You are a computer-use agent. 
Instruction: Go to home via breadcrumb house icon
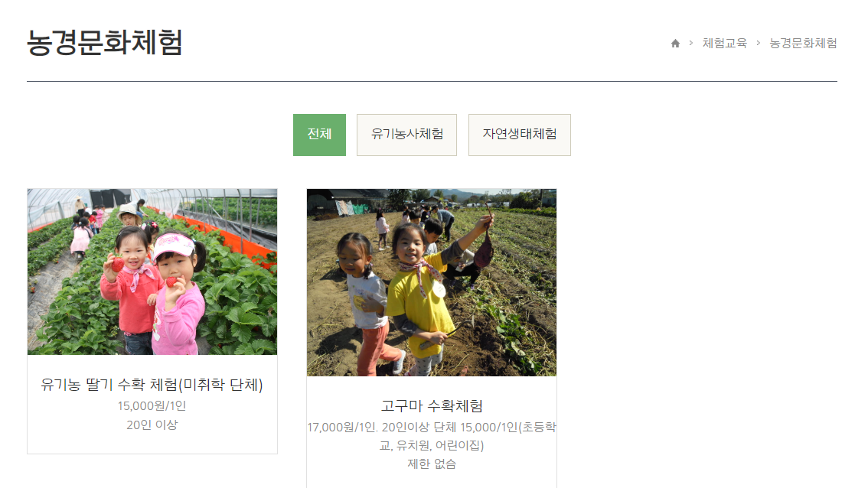point(675,43)
